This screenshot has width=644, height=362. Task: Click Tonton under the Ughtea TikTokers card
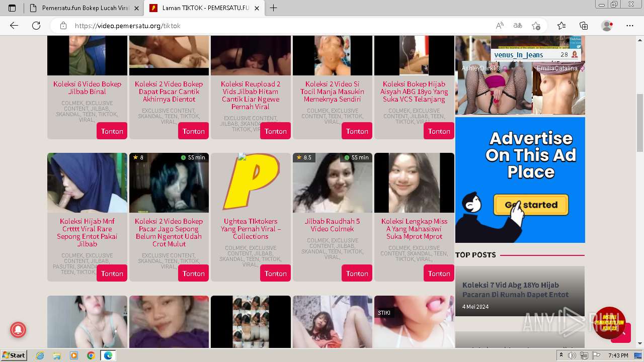point(275,274)
